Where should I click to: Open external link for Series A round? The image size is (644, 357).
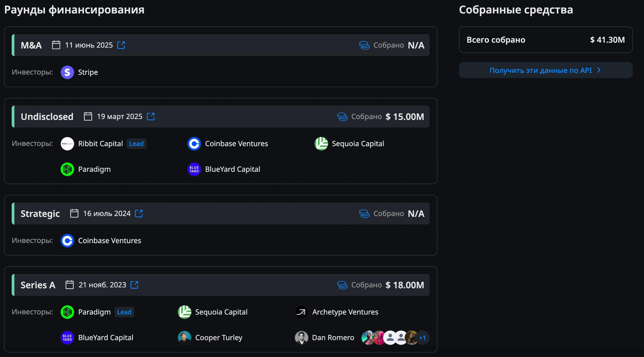coord(134,285)
